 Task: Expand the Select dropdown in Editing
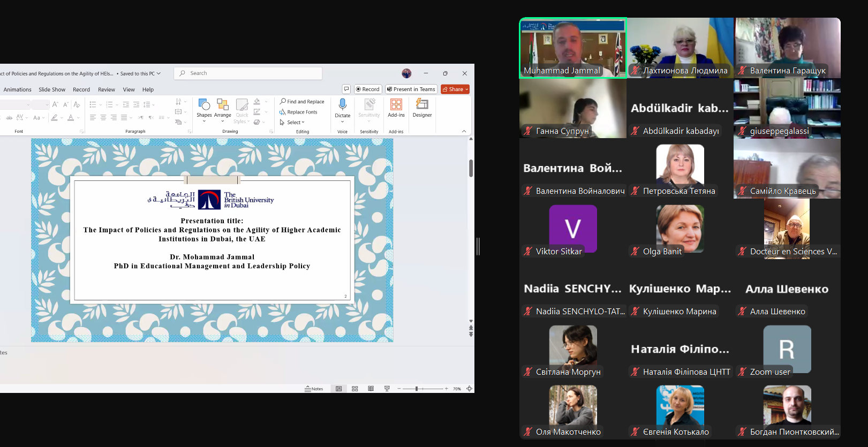click(x=292, y=123)
